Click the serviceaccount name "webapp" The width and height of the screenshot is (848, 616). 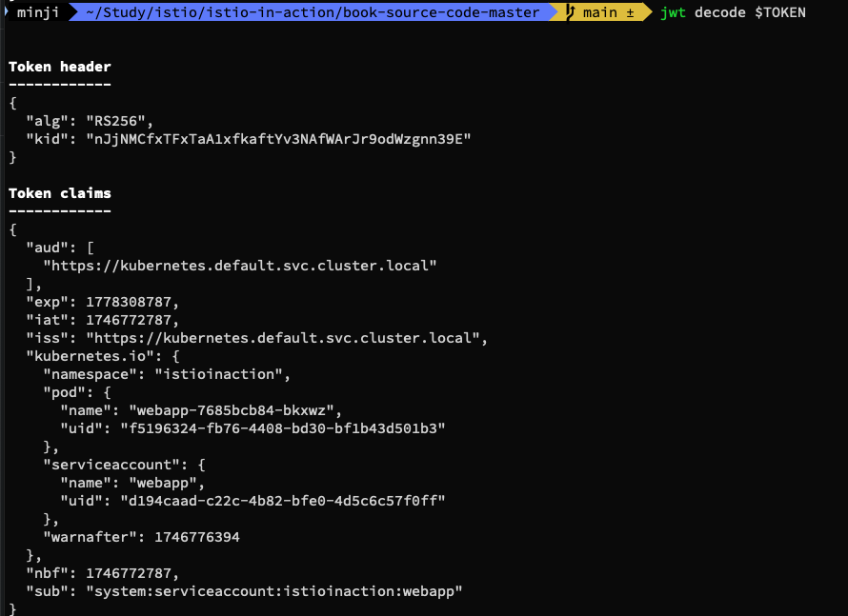click(x=162, y=483)
